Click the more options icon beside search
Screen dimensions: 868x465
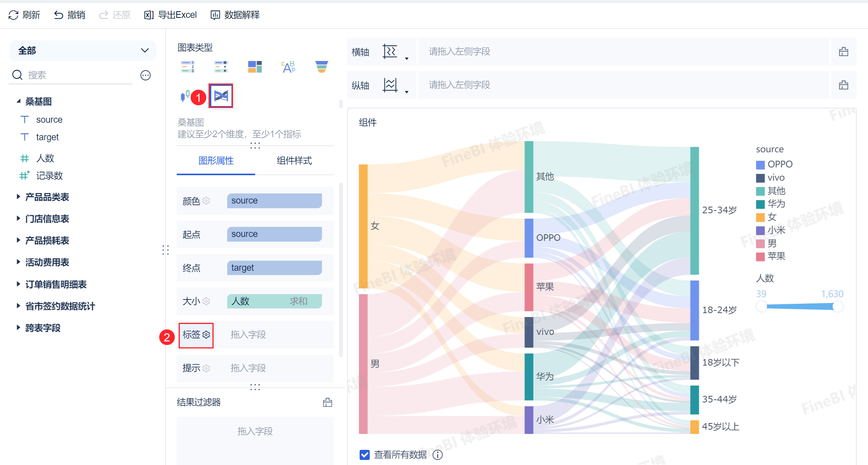pos(146,75)
